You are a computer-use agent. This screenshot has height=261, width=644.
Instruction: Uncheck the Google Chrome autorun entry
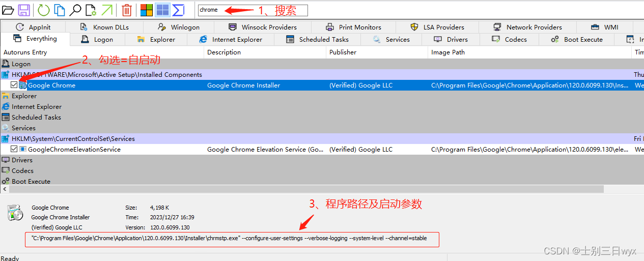(x=14, y=85)
